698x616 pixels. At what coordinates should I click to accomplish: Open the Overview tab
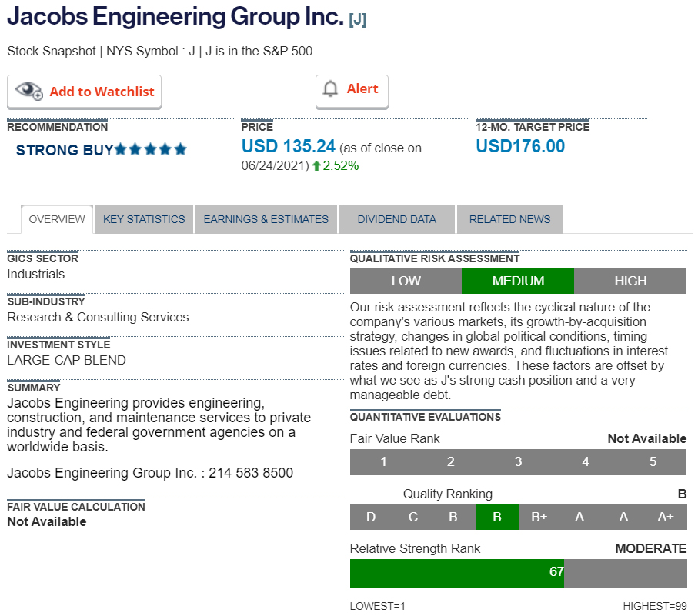tap(57, 219)
